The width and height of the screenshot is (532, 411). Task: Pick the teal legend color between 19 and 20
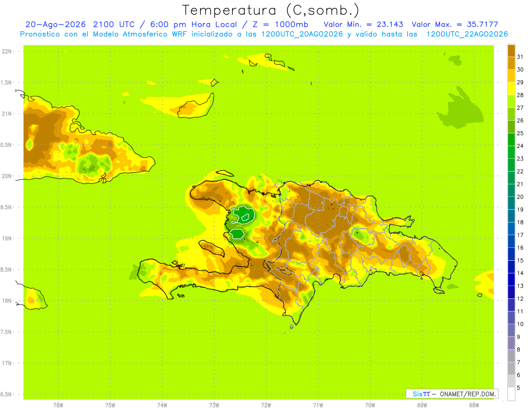511,204
